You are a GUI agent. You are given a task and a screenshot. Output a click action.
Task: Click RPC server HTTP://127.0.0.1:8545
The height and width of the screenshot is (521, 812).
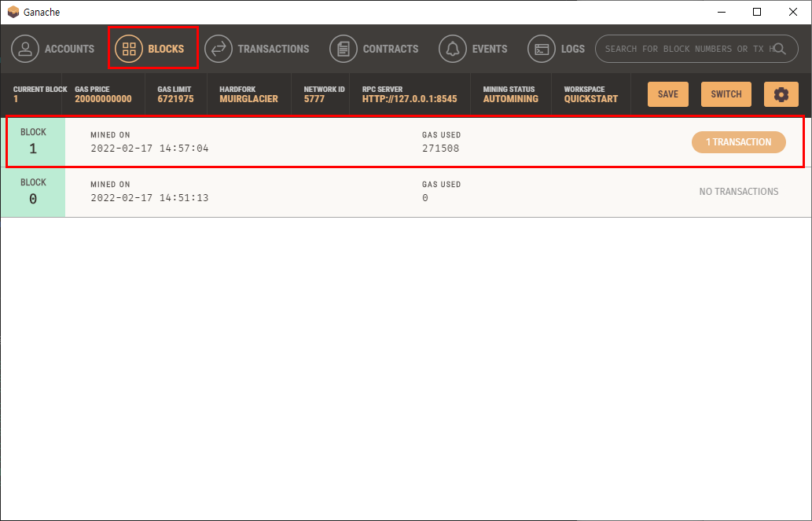(x=410, y=99)
